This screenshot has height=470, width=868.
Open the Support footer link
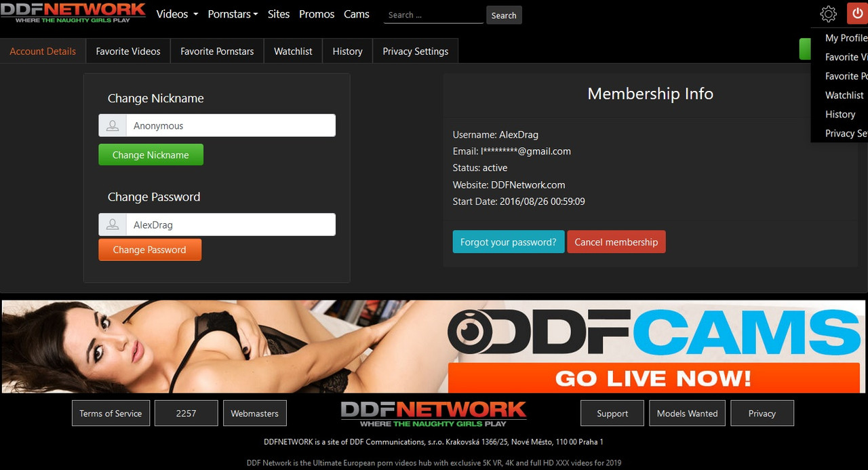coord(612,413)
